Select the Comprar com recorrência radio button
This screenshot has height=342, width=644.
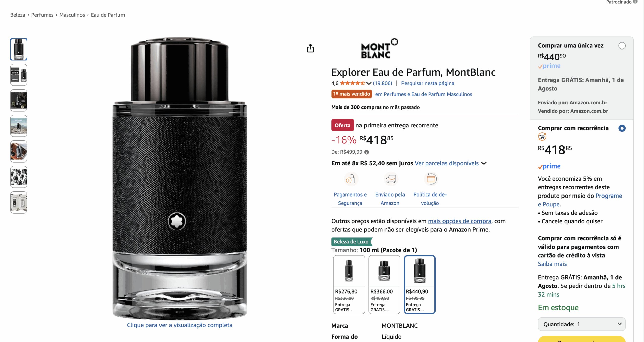pos(622,128)
